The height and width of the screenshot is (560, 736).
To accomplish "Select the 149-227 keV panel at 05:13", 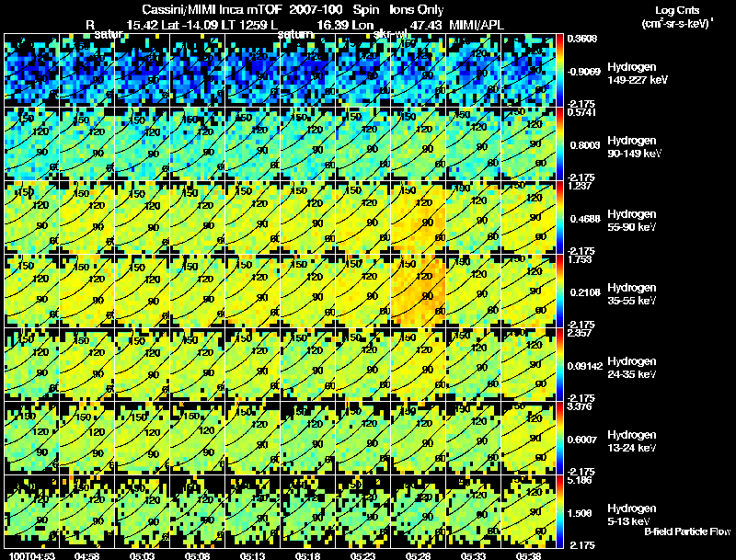I will [252, 71].
